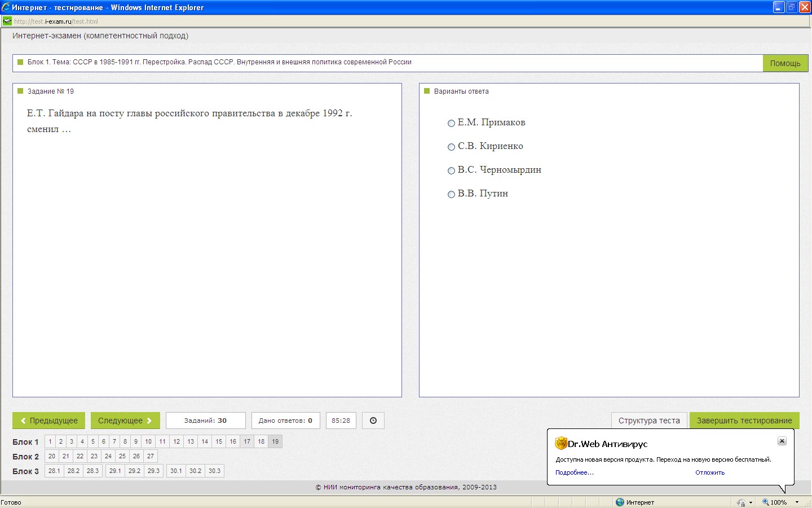Go to previous question with Предыдущее
This screenshot has width=812, height=508.
coord(48,421)
